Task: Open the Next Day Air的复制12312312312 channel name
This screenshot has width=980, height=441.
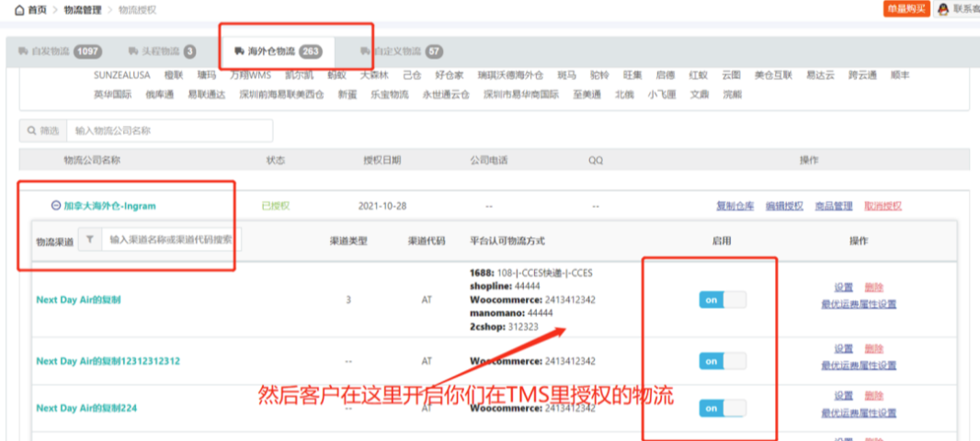Action: (x=108, y=361)
